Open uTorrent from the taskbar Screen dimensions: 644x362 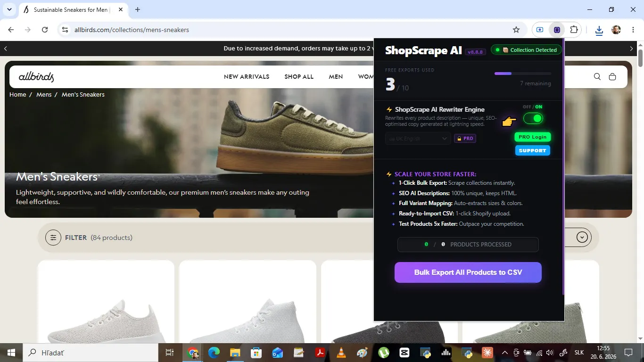pyautogui.click(x=383, y=353)
